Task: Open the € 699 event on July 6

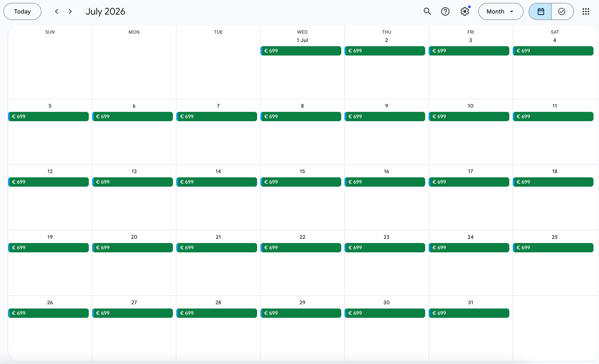Action: click(x=132, y=116)
